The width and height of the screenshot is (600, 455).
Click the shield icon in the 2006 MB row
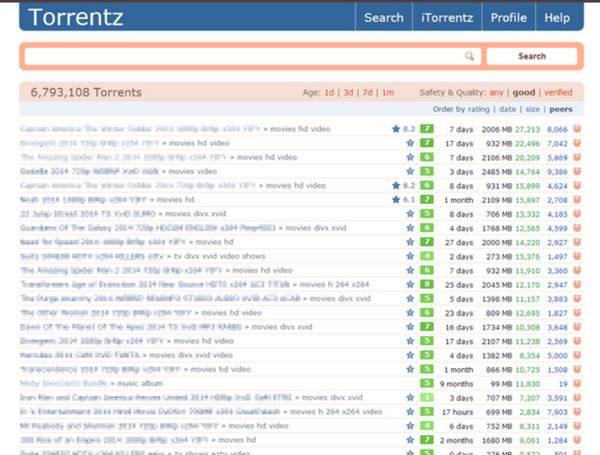point(577,129)
